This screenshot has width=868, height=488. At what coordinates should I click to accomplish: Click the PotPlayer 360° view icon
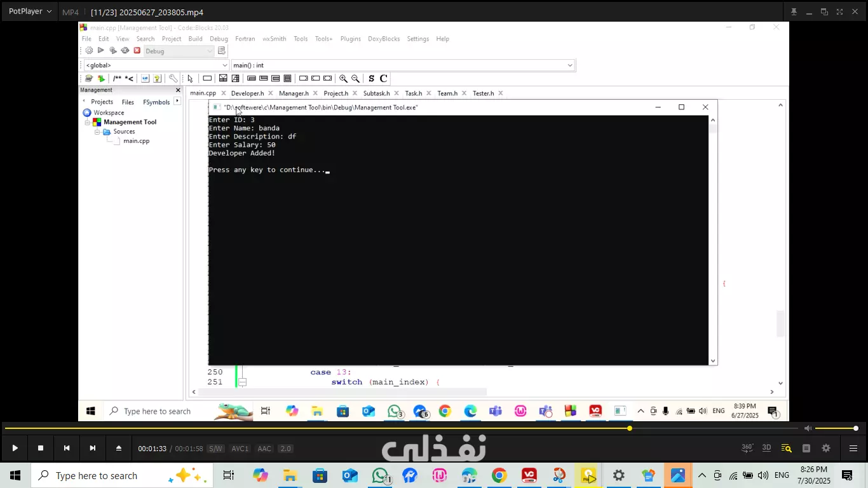(747, 448)
